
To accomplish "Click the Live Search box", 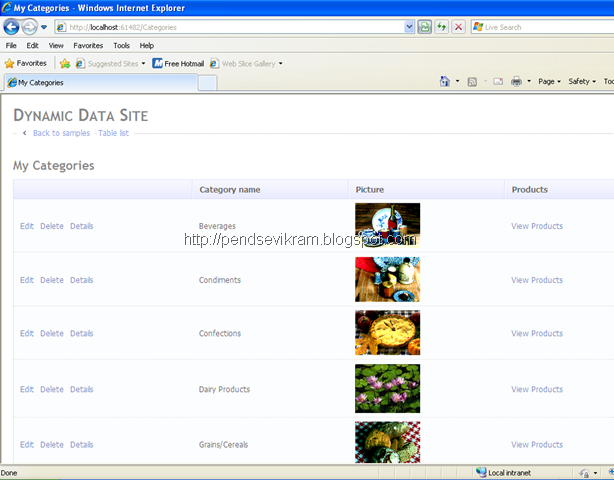I will point(542,27).
